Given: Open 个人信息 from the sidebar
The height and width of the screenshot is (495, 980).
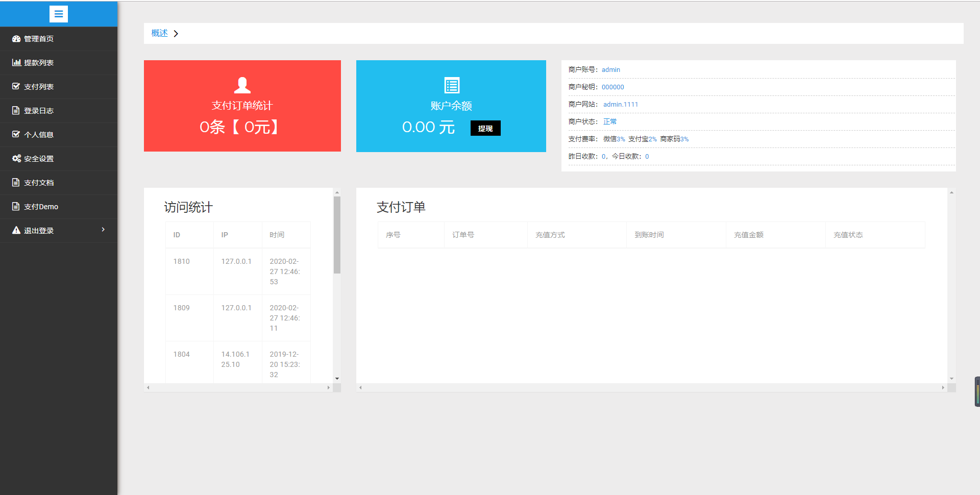Looking at the screenshot, I should point(39,135).
